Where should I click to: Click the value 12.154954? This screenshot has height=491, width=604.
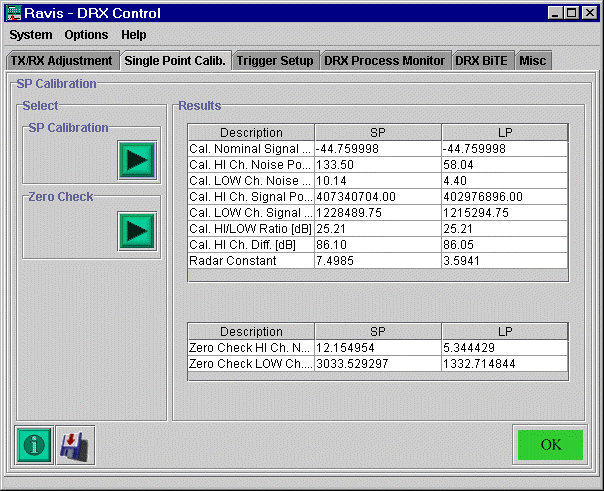378,348
